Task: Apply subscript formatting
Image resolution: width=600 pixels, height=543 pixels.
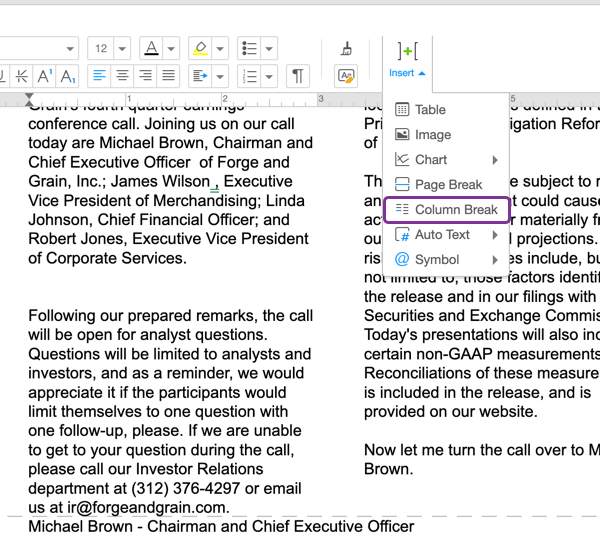Action: 68,76
